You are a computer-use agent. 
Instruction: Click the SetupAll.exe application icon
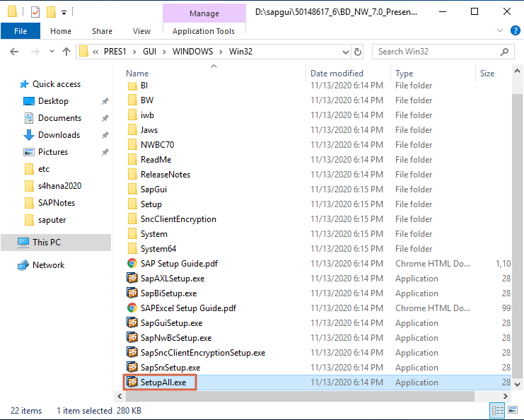(x=132, y=382)
